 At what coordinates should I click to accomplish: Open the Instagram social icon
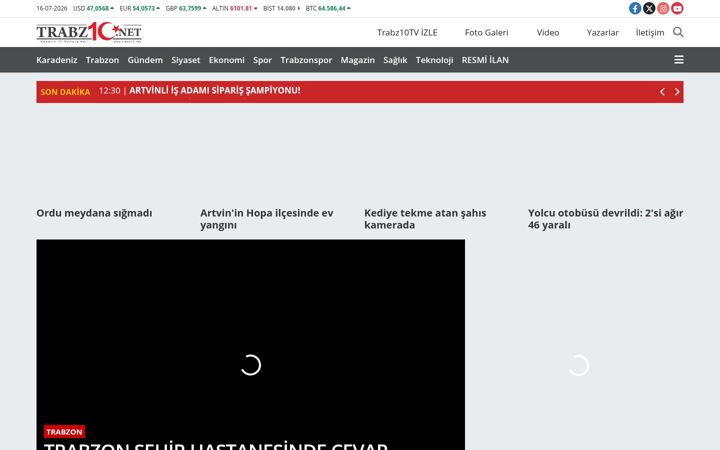(663, 8)
